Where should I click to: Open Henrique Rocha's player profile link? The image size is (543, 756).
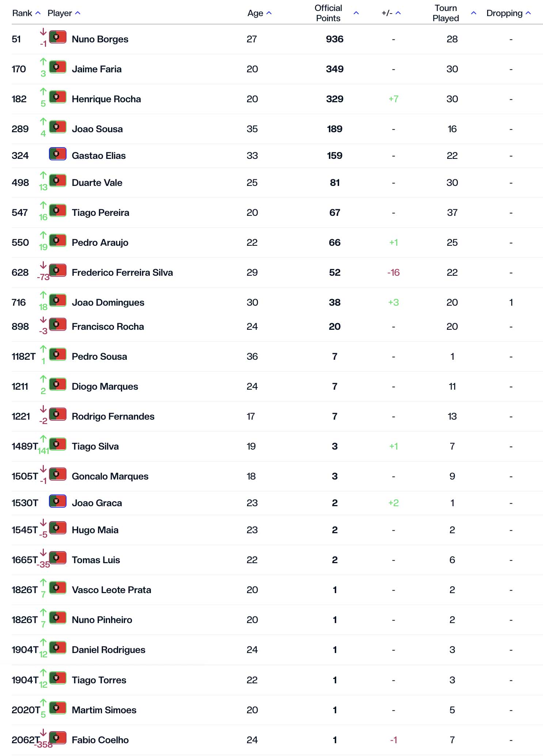(106, 99)
